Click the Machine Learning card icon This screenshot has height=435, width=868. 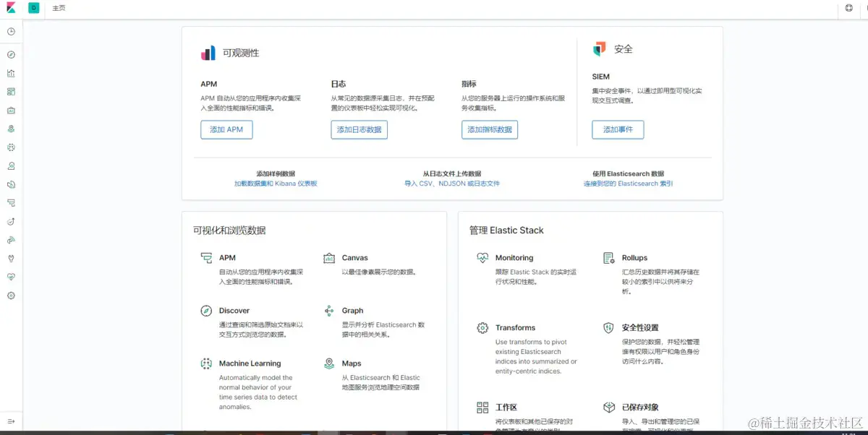(x=206, y=363)
